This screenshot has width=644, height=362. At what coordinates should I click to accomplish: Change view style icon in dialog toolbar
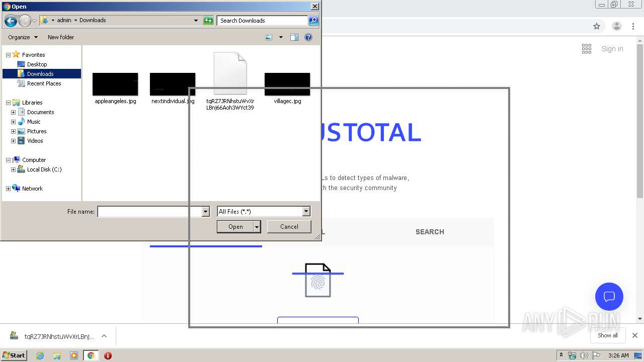[269, 37]
